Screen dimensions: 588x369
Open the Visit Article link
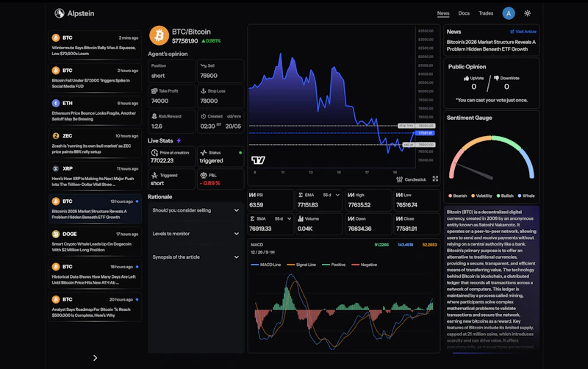[523, 32]
